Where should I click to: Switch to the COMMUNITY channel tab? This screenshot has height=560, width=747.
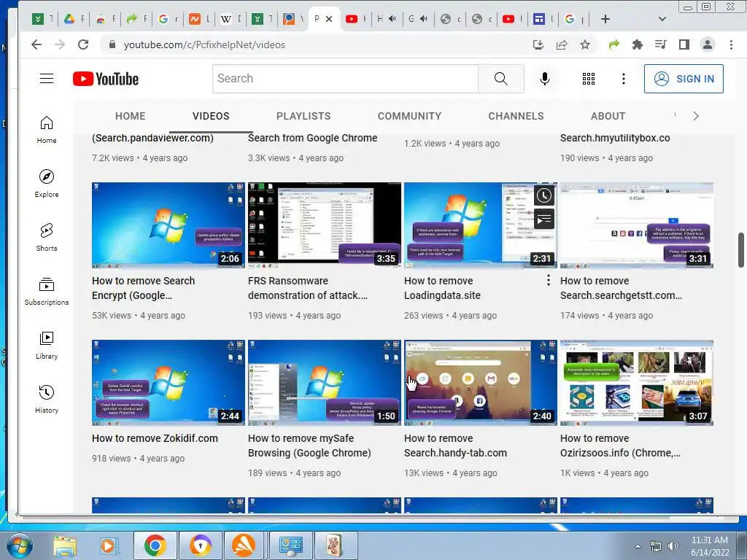410,116
